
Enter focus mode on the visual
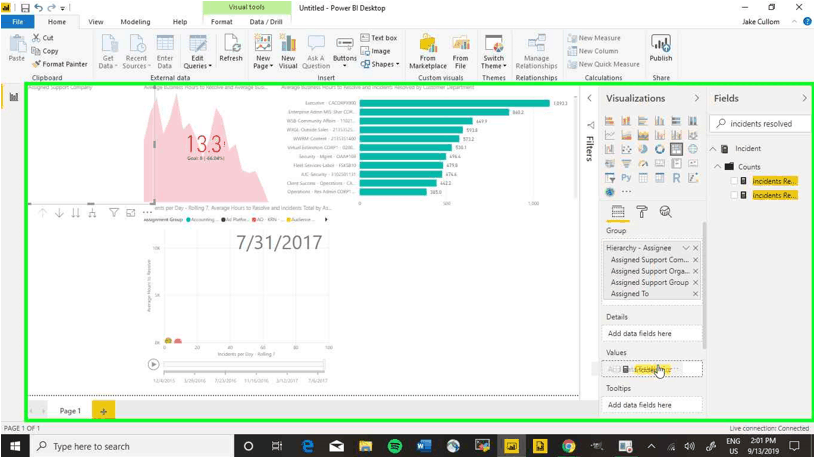coord(131,212)
